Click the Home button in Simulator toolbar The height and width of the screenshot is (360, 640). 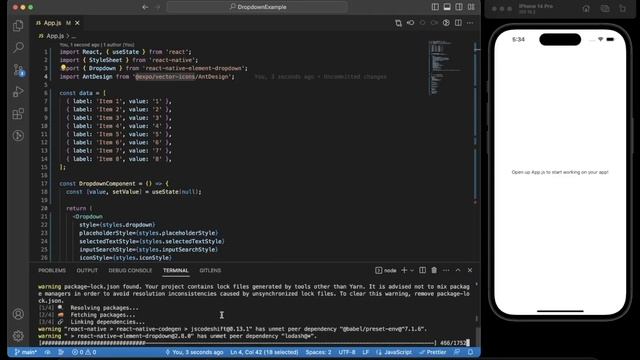point(586,9)
